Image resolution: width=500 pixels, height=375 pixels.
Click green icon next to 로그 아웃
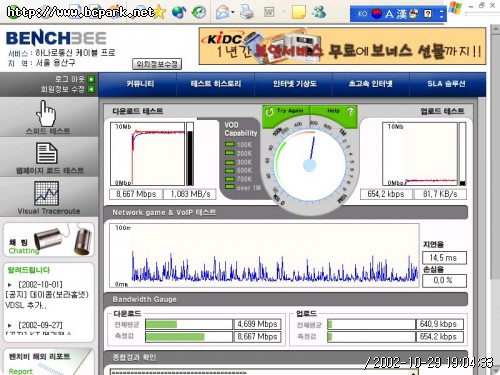(91, 79)
